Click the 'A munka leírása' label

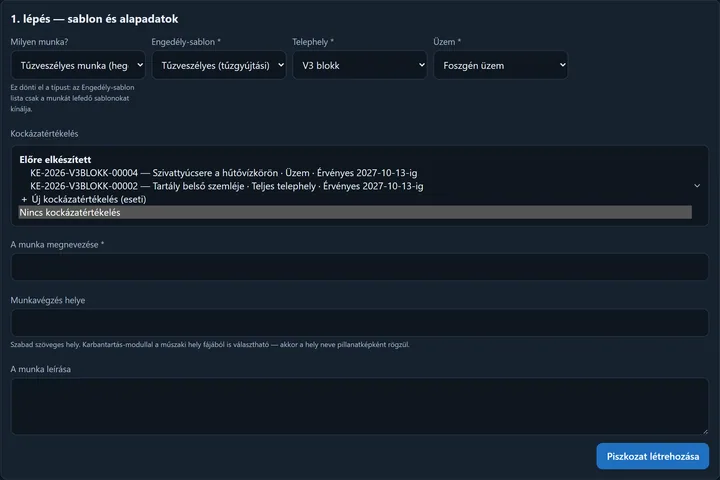pyautogui.click(x=40, y=369)
